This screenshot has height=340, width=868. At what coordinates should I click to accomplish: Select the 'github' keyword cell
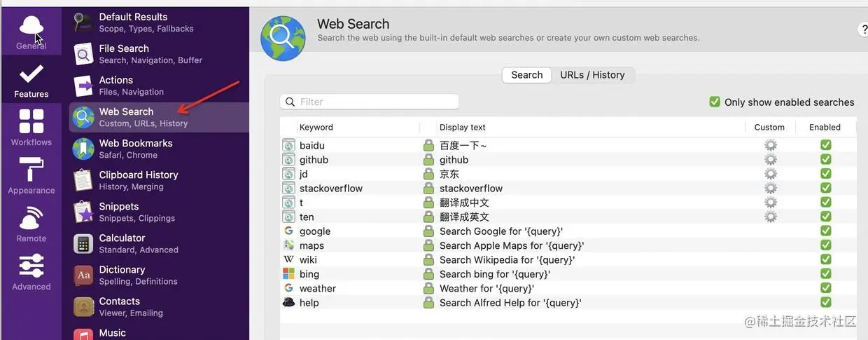coord(314,160)
